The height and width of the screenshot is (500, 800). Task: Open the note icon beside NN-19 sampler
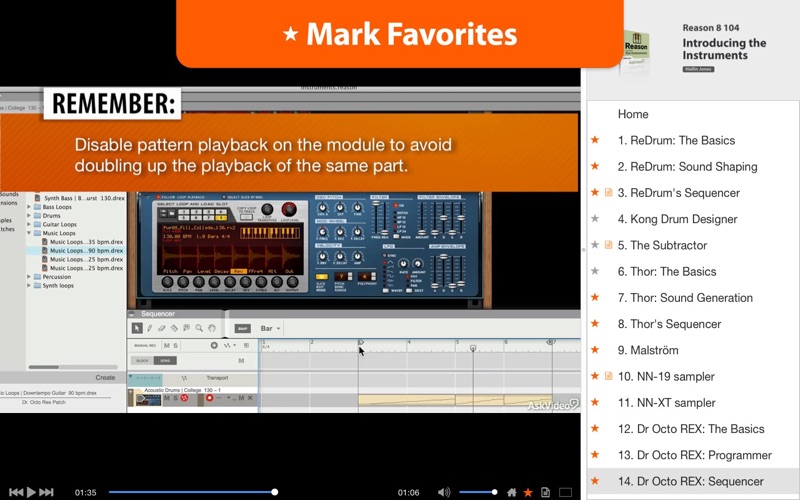tap(608, 376)
